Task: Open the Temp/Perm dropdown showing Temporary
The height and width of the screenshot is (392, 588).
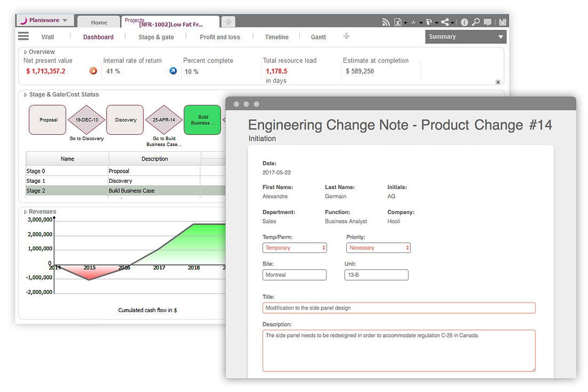Action: (295, 248)
